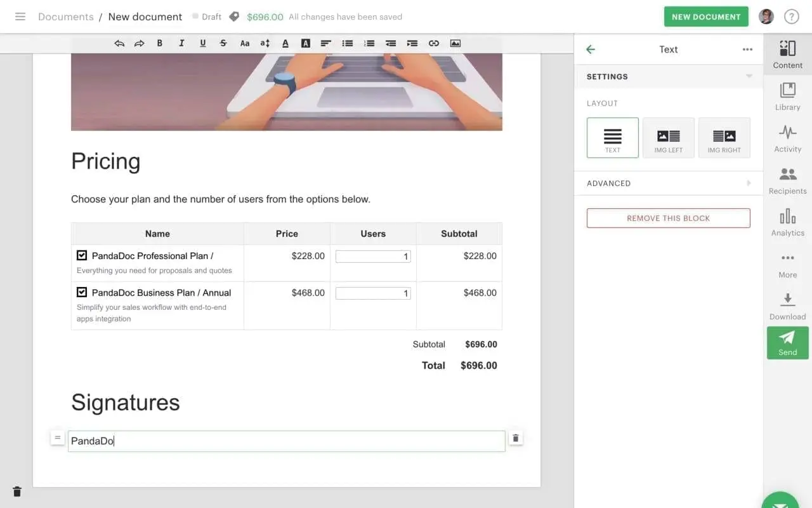This screenshot has height=508, width=812.
Task: Uncheck PandaDoc Professional Plan checkbox
Action: 82,255
